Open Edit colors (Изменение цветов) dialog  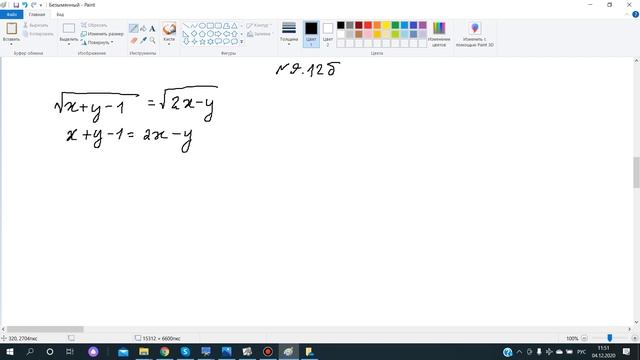point(439,34)
